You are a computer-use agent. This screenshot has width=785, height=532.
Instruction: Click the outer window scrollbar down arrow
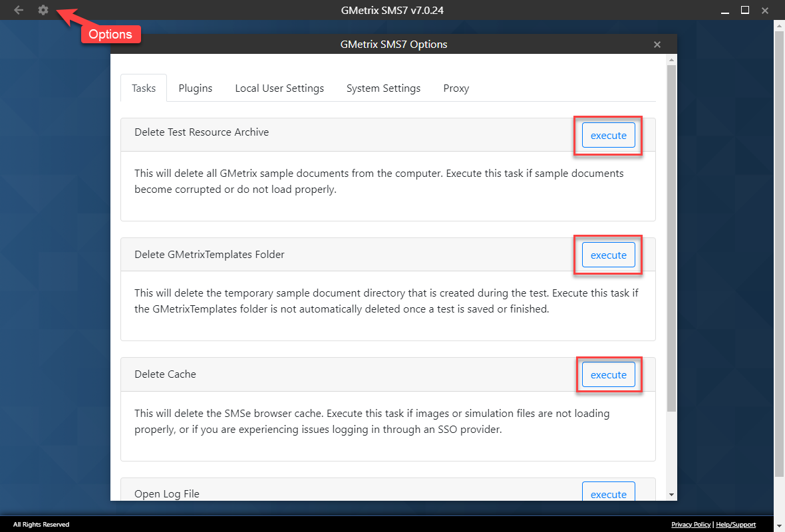click(779, 525)
